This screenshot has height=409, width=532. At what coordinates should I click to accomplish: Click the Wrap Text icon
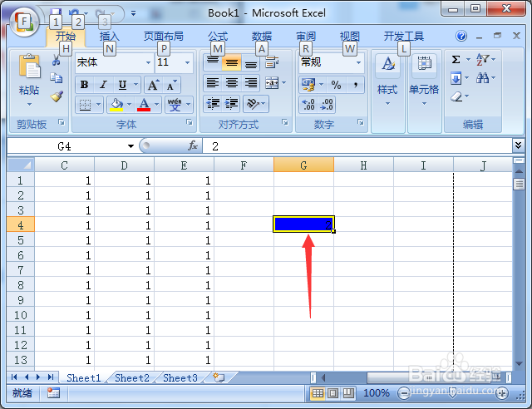(272, 62)
